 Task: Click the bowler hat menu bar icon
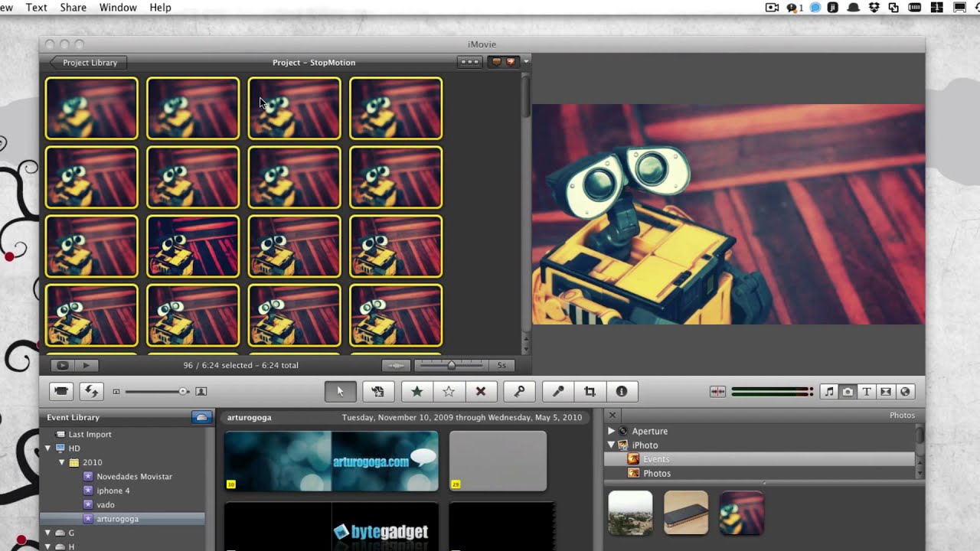coord(853,7)
